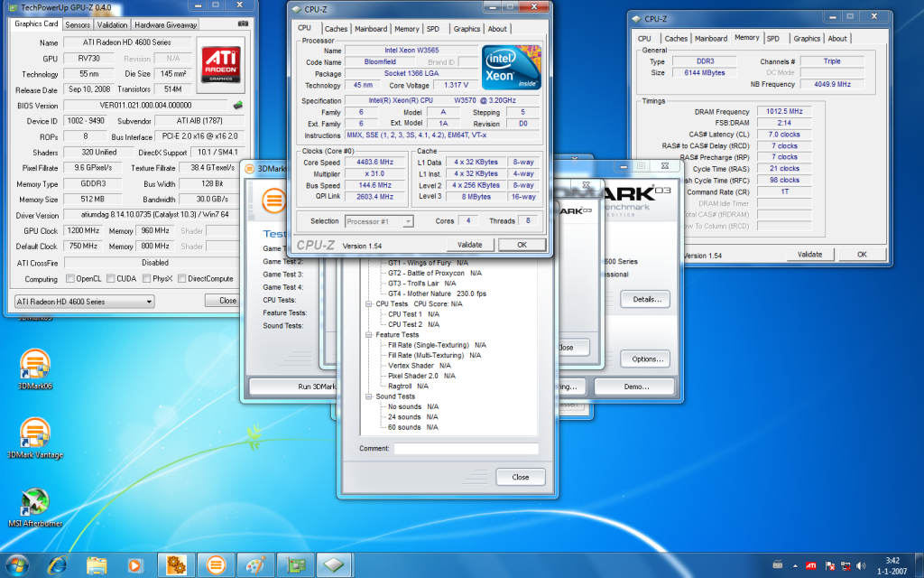This screenshot has width=924, height=578.
Task: Launch MSI Afterburner desktop shortcut
Action: (35, 507)
